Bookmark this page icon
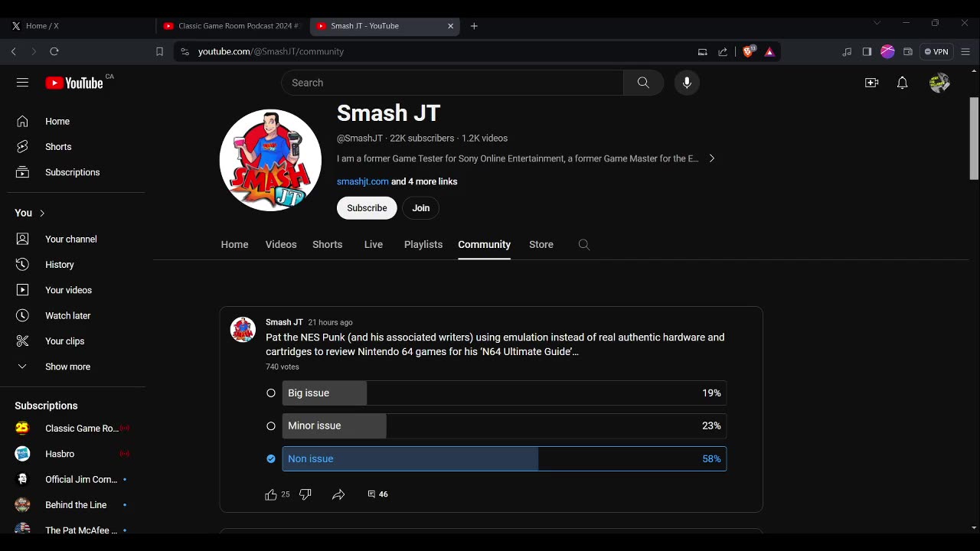980x551 pixels. pos(159,52)
